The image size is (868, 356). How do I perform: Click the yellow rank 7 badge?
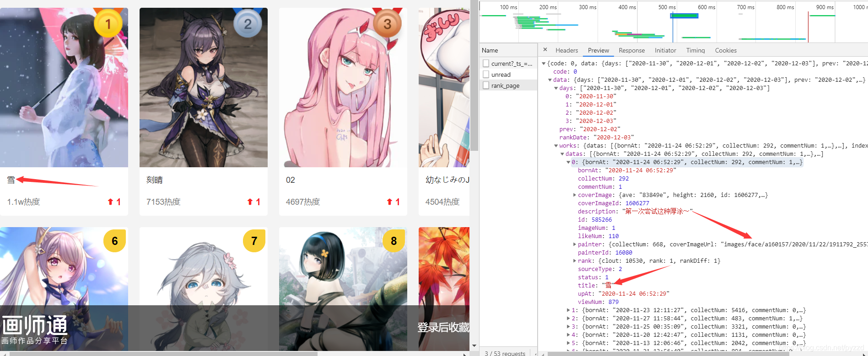(254, 240)
